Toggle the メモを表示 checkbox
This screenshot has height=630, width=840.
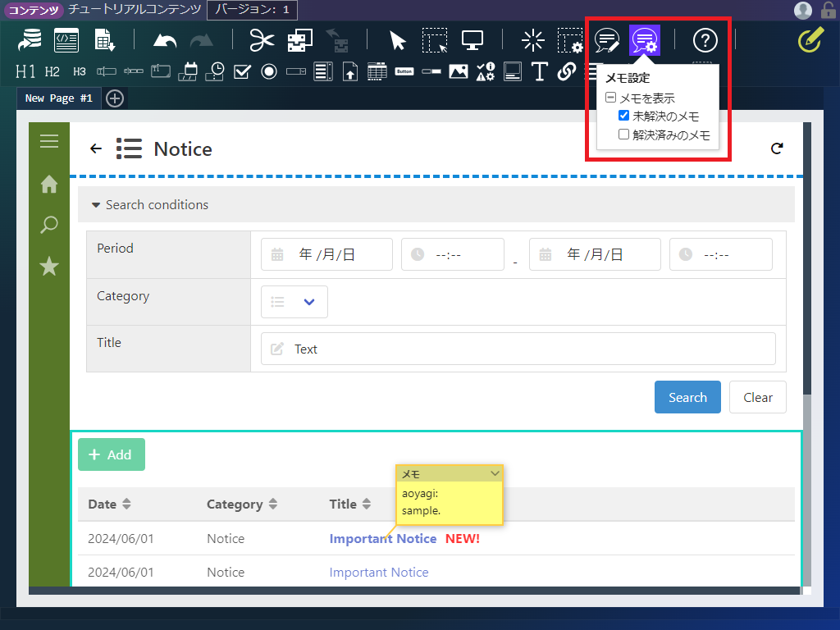point(610,98)
